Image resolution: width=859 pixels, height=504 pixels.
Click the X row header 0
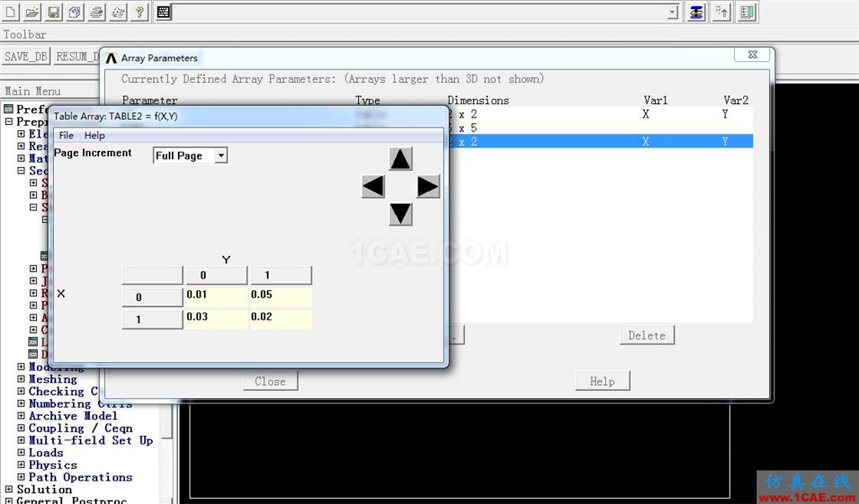153,297
